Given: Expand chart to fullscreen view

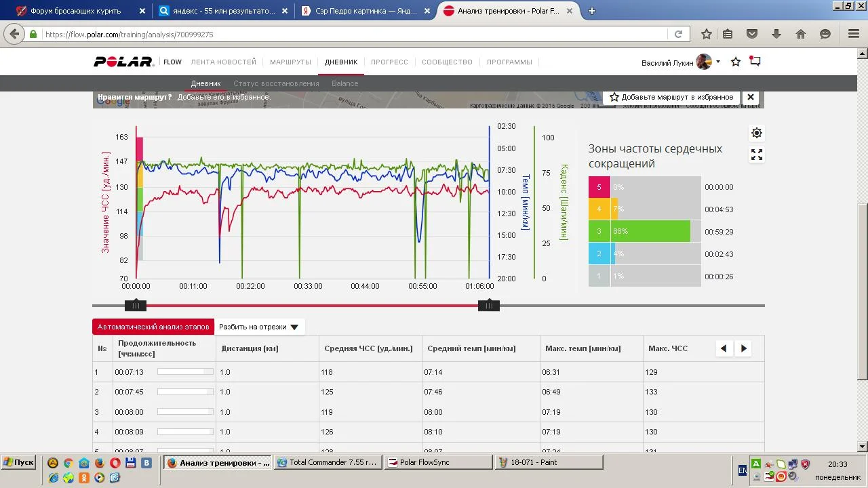Looking at the screenshot, I should click(757, 155).
